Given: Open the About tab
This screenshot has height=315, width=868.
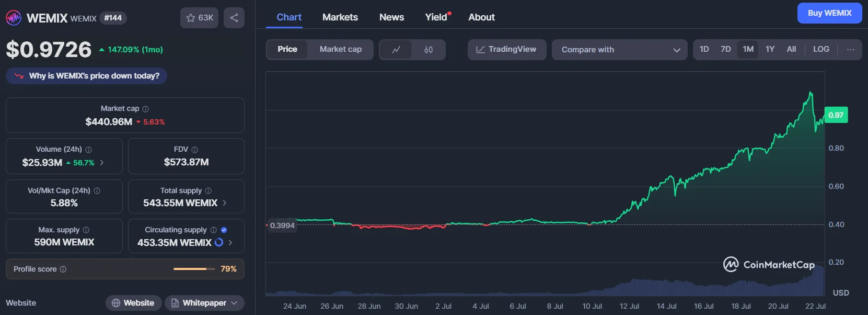Looking at the screenshot, I should (481, 17).
